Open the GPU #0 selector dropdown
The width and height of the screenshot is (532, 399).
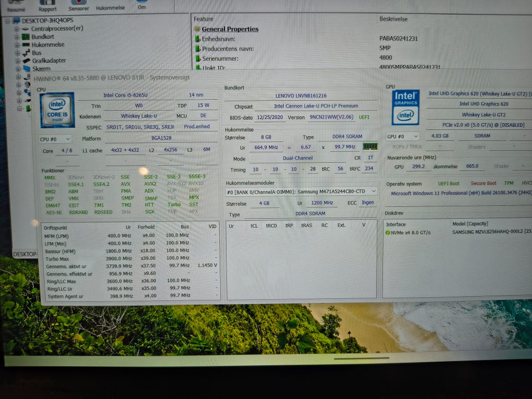click(402, 136)
